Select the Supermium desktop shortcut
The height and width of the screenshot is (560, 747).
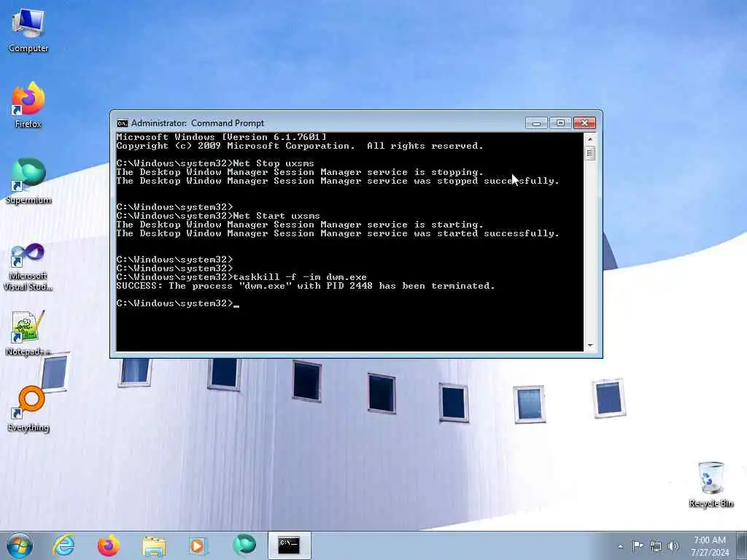(x=28, y=181)
